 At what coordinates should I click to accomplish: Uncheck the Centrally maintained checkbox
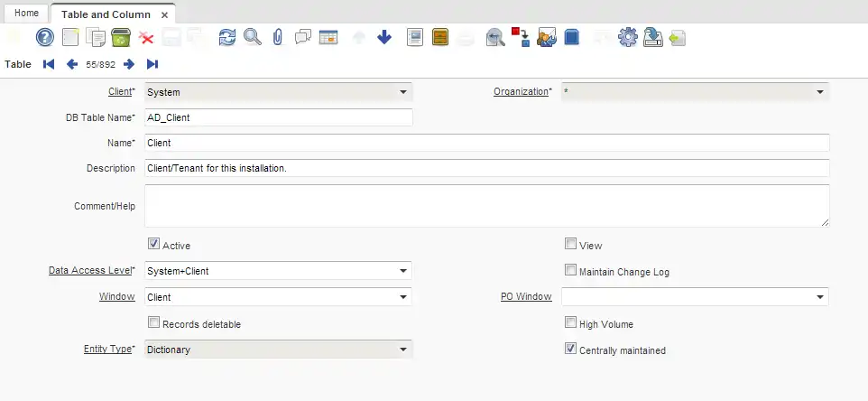(x=570, y=349)
